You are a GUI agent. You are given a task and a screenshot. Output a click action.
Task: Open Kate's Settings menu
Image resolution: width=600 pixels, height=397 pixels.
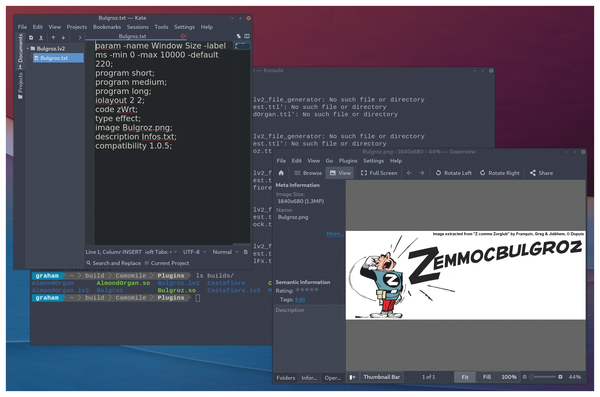184,27
